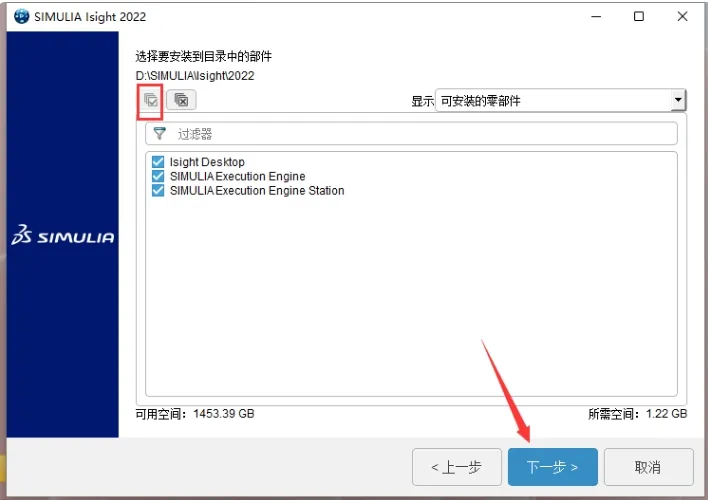Click the select-all components icon

coord(150,100)
